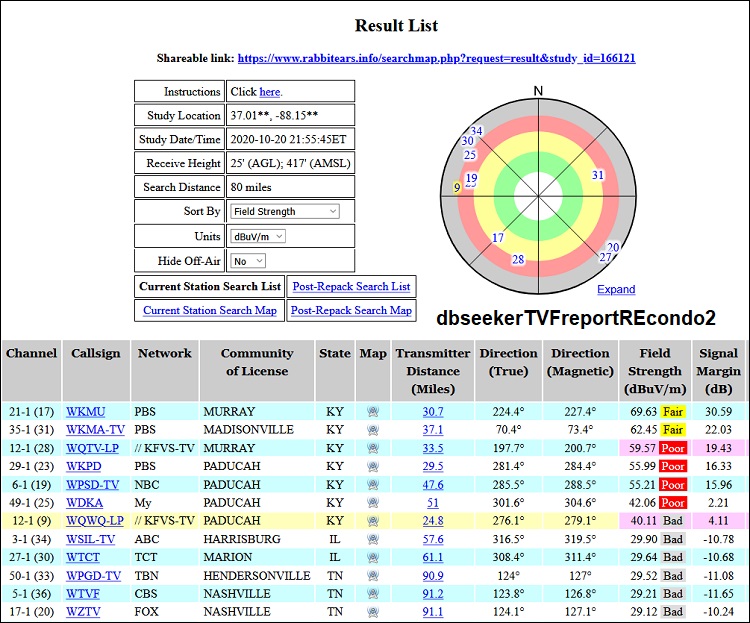Open Current Station Search Map
This screenshot has width=750, height=623.
(210, 310)
